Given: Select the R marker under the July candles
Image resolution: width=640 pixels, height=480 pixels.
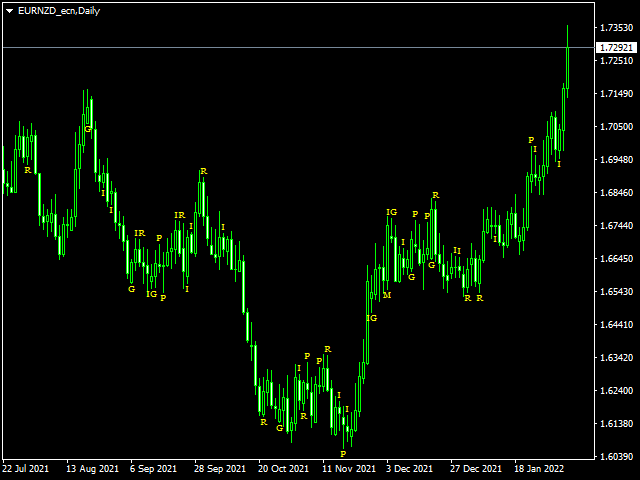Looking at the screenshot, I should [28, 170].
